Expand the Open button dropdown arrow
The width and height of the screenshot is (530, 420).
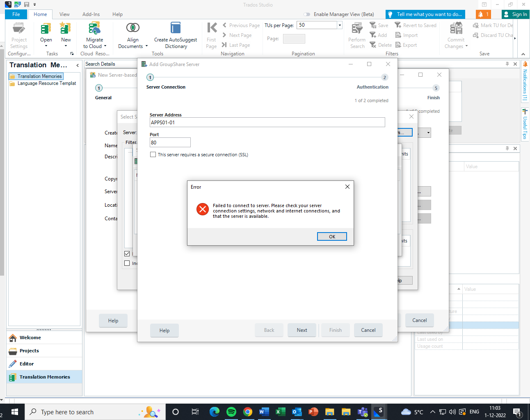click(46, 46)
